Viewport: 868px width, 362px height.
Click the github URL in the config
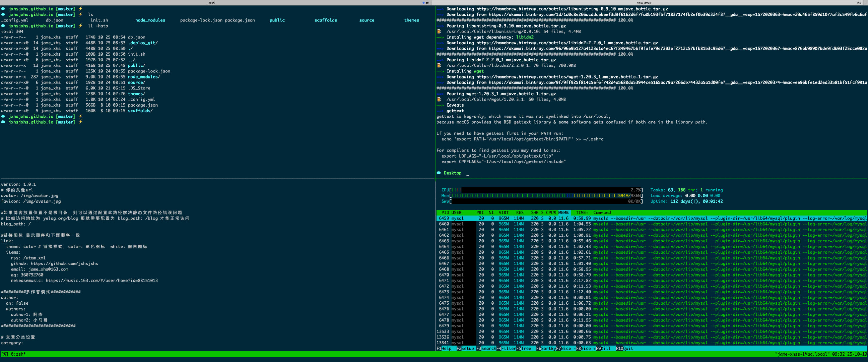click(64, 263)
